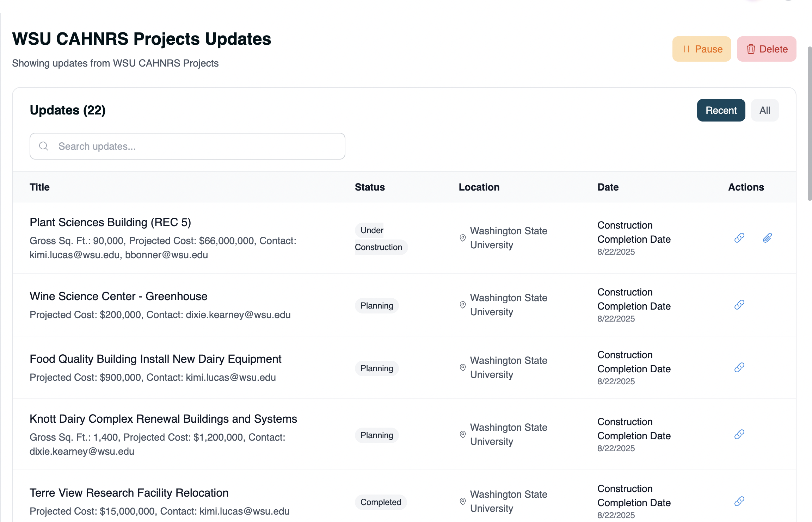Click the Updates (22) heading

coord(68,110)
